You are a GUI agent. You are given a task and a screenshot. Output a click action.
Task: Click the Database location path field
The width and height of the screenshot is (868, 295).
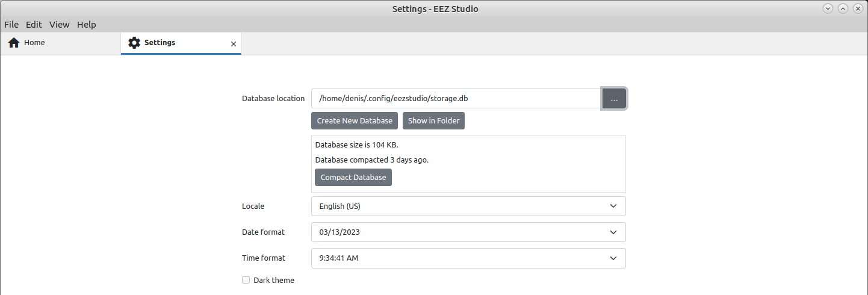[456, 99]
